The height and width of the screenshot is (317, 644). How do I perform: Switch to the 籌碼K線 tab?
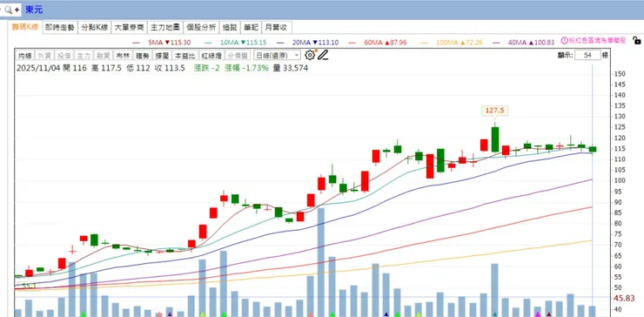pos(24,28)
